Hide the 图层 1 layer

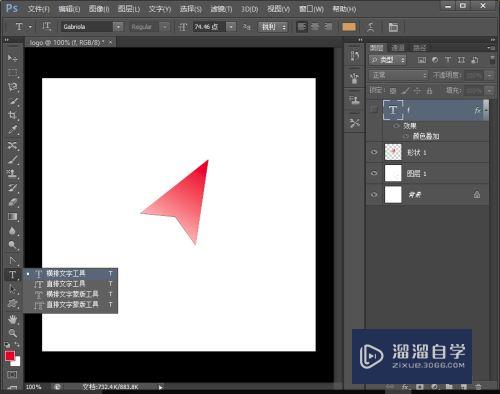click(374, 173)
